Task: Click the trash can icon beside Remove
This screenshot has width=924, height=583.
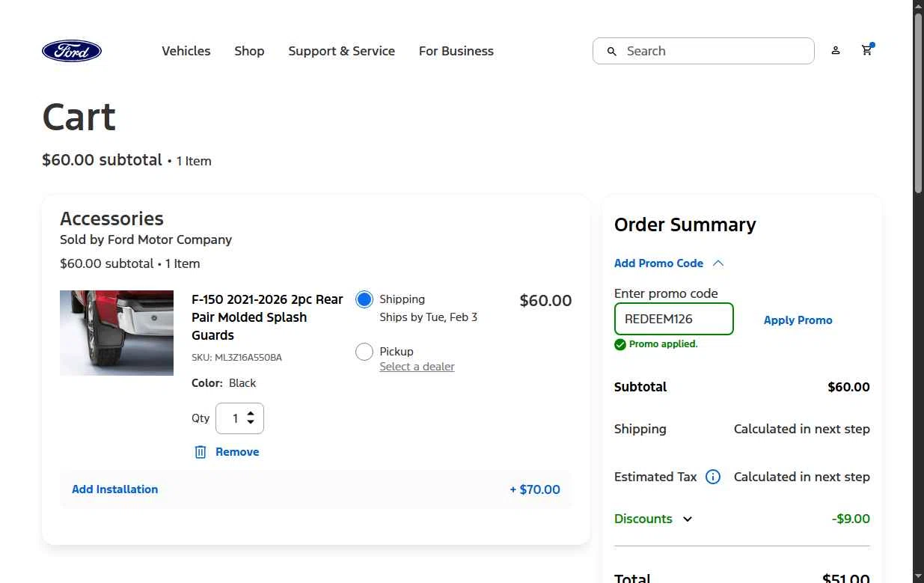Action: 201,452
